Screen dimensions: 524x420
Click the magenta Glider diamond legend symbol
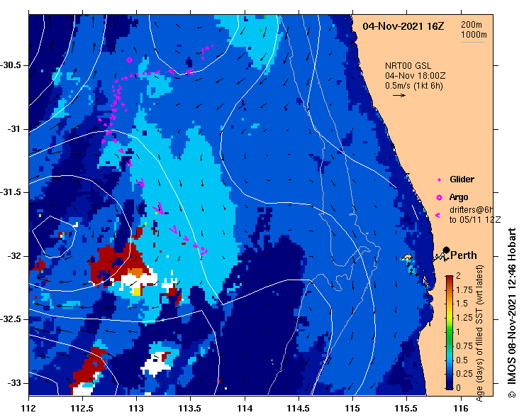tap(439, 180)
